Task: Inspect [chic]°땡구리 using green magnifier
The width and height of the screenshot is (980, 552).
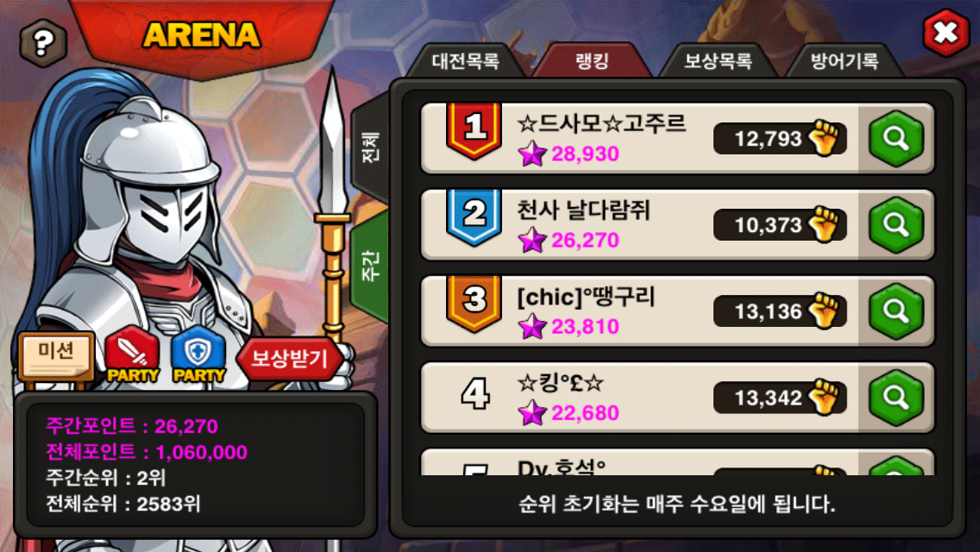Action: (x=896, y=311)
